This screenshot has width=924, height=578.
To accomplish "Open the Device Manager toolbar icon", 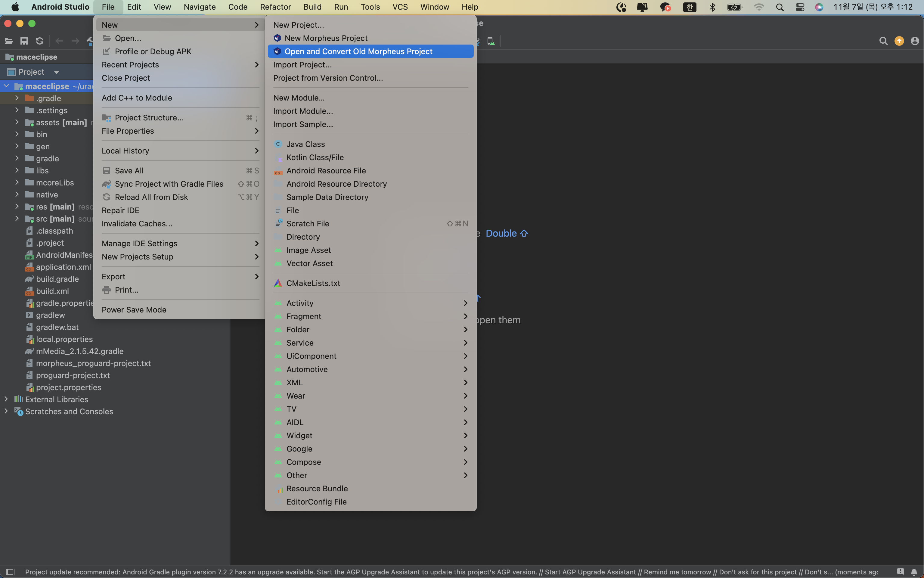I will click(491, 41).
